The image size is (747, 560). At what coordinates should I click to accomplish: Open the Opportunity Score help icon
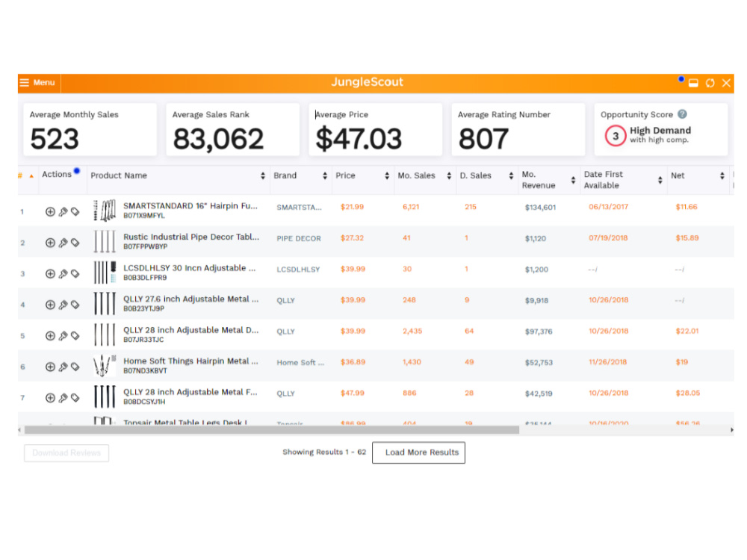click(x=682, y=114)
